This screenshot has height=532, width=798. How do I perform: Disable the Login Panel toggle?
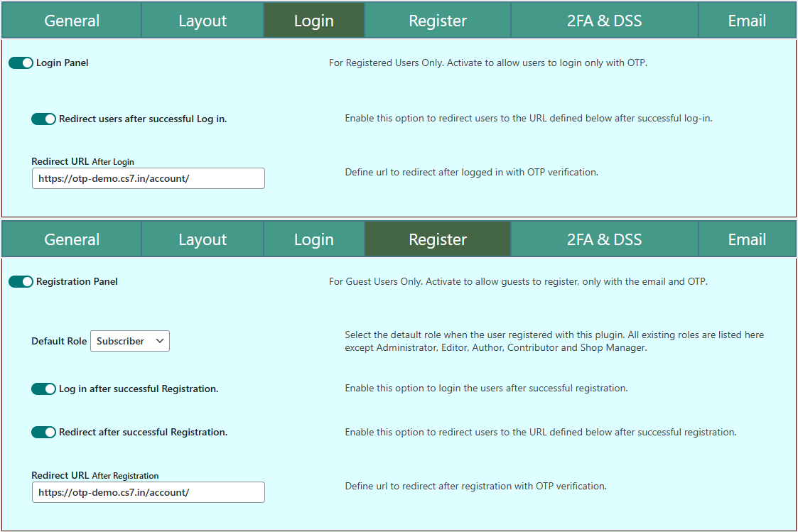pyautogui.click(x=21, y=63)
